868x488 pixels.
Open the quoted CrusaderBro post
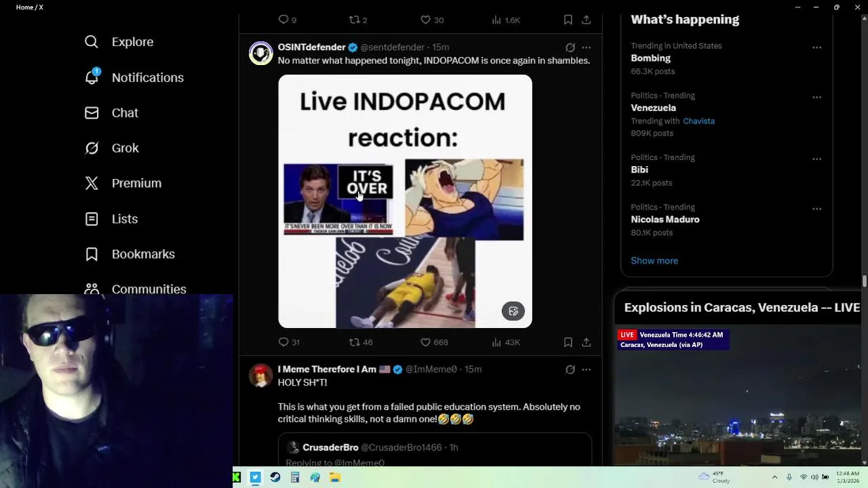pos(435,450)
